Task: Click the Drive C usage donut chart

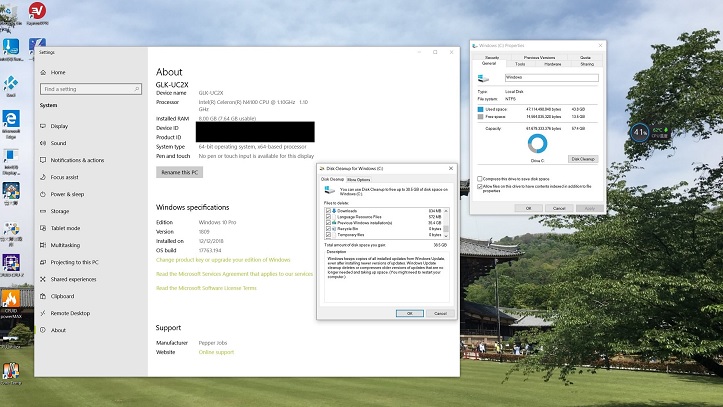Action: coord(537,144)
